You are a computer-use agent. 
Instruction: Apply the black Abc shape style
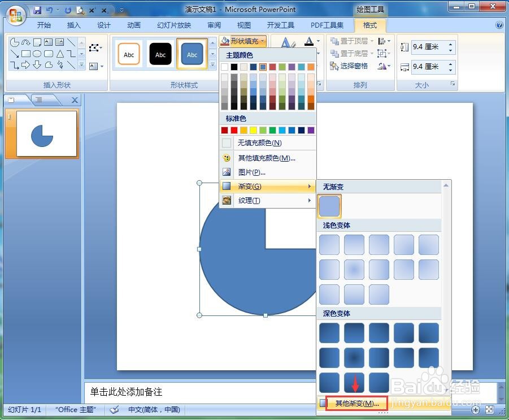(160, 54)
